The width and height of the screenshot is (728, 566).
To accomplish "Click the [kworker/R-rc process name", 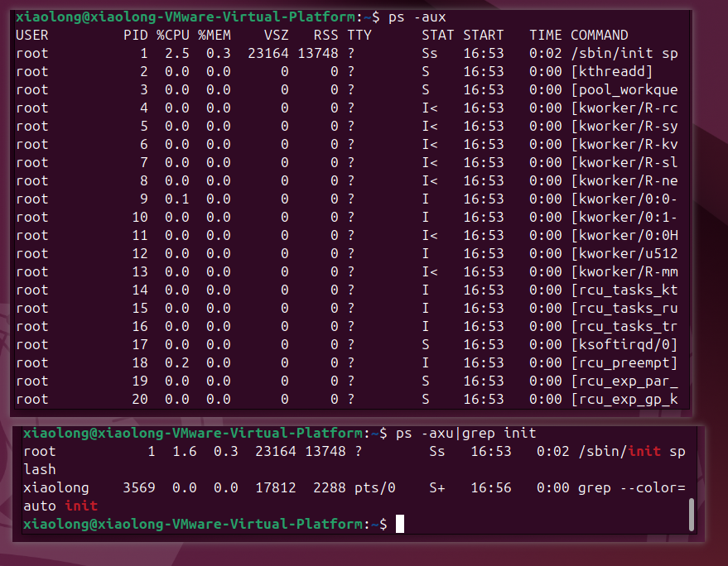I will pyautogui.click(x=624, y=108).
